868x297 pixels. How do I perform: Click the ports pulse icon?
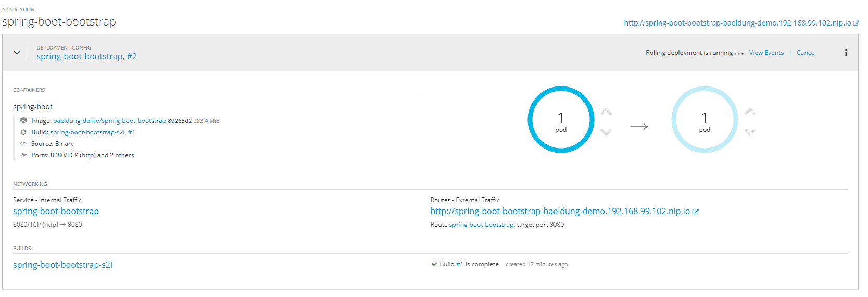tap(23, 155)
